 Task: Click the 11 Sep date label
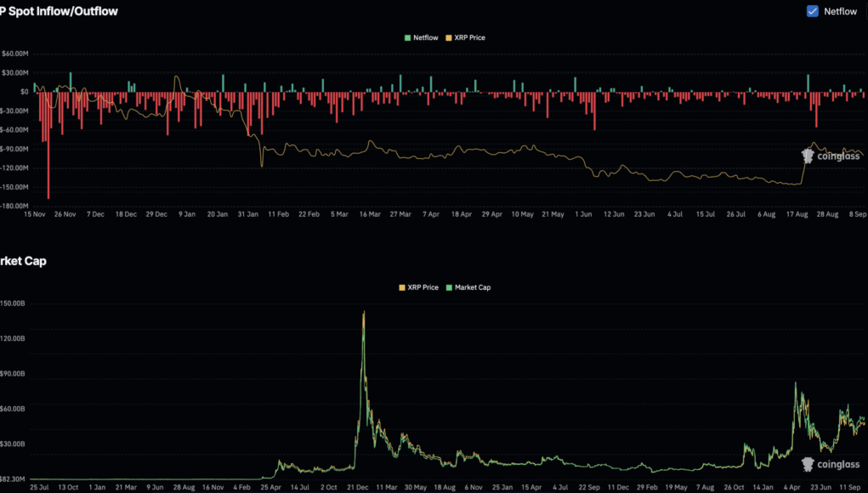(x=850, y=487)
